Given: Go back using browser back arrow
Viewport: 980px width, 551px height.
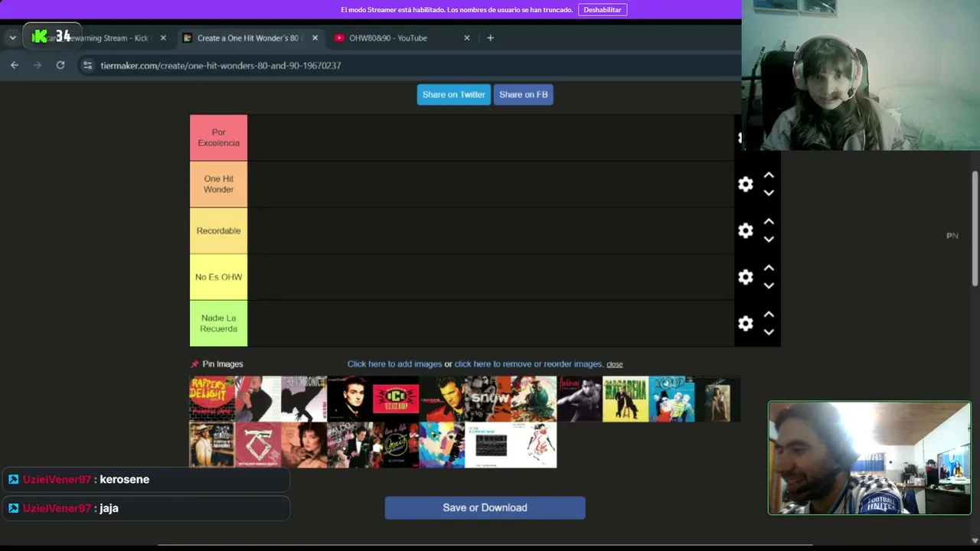Looking at the screenshot, I should click(15, 65).
